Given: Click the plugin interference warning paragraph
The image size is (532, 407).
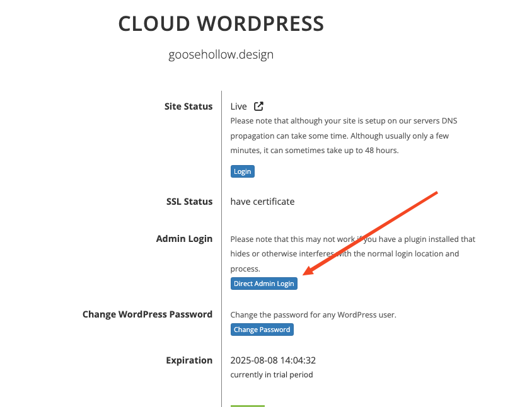Looking at the screenshot, I should pos(353,254).
